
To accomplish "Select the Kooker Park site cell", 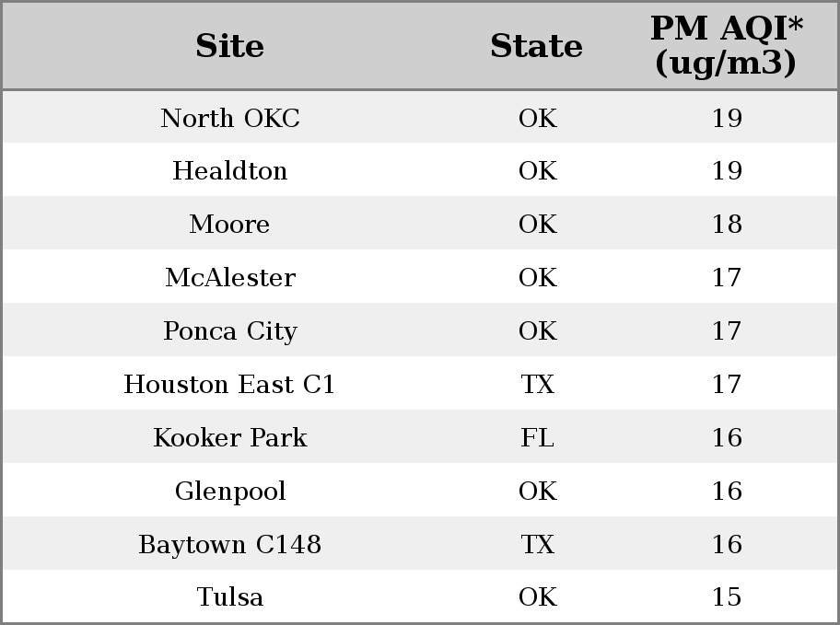I will (x=230, y=437).
